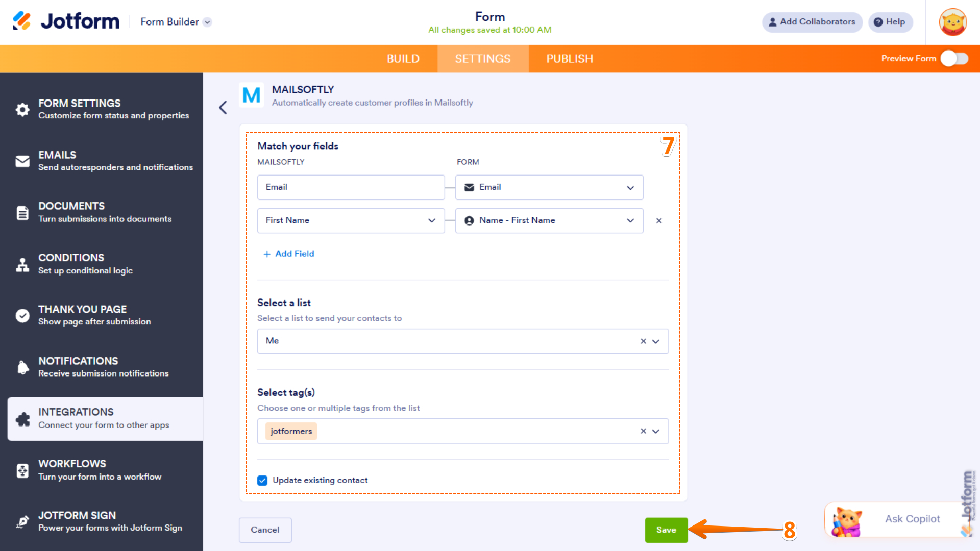
Task: Click the Integrations puzzle piece icon
Action: click(x=22, y=419)
